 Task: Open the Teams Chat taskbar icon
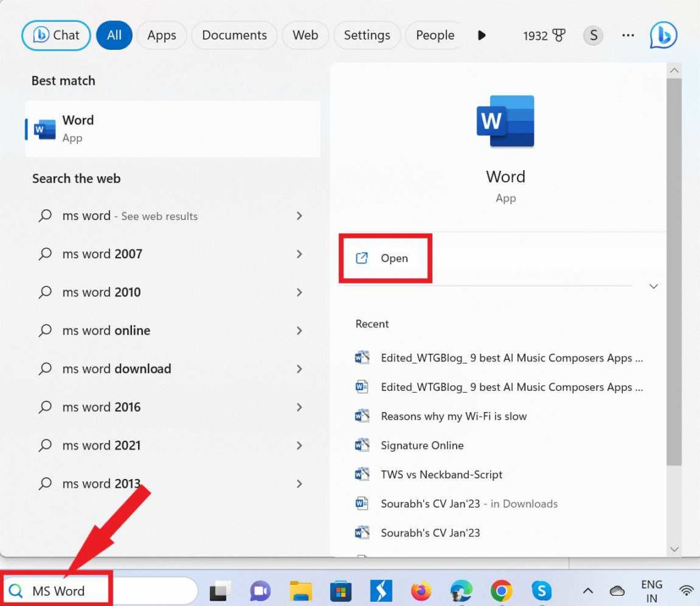tap(260, 591)
